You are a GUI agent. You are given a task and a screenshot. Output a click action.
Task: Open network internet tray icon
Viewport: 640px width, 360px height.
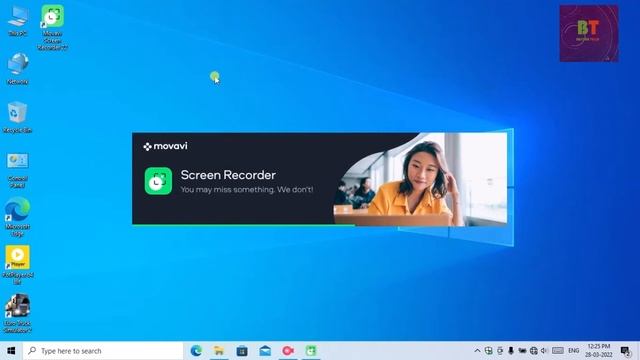533,351
